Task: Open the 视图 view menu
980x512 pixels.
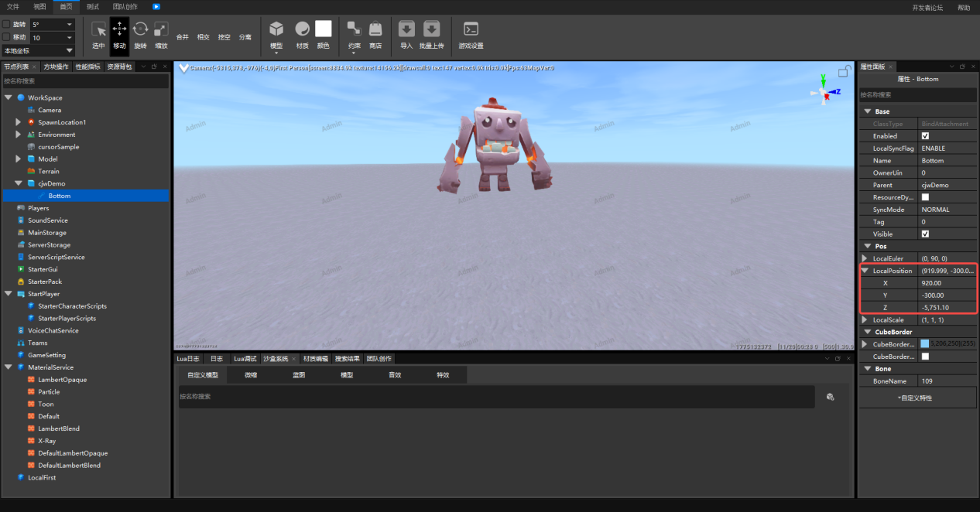Action: click(40, 6)
